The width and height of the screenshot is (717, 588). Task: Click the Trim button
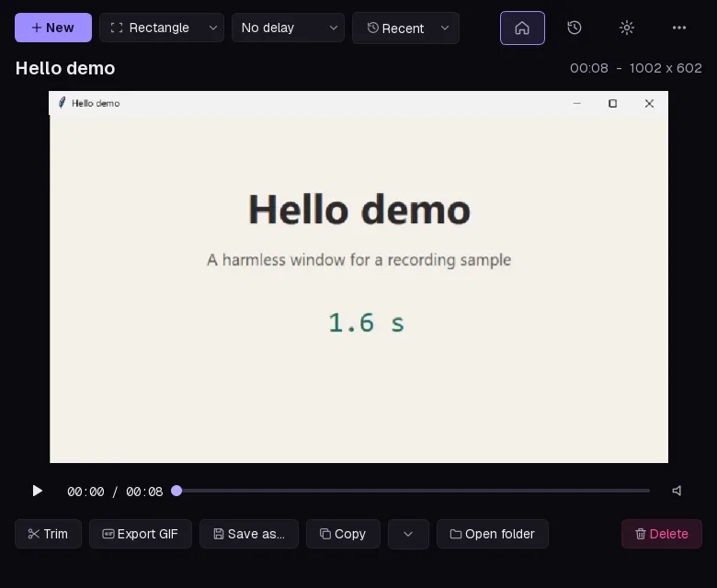coord(48,534)
